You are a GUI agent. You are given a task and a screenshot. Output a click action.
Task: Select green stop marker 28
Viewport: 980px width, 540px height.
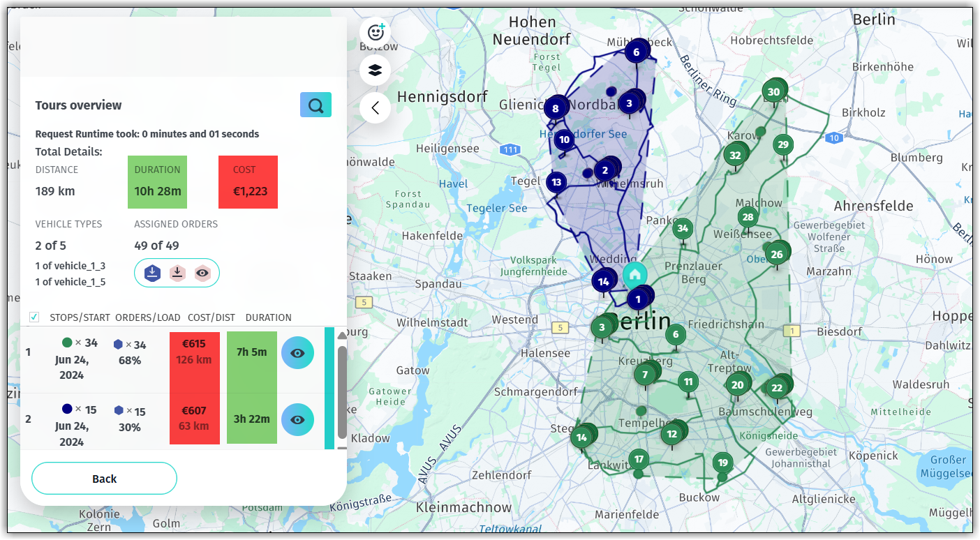tap(748, 217)
